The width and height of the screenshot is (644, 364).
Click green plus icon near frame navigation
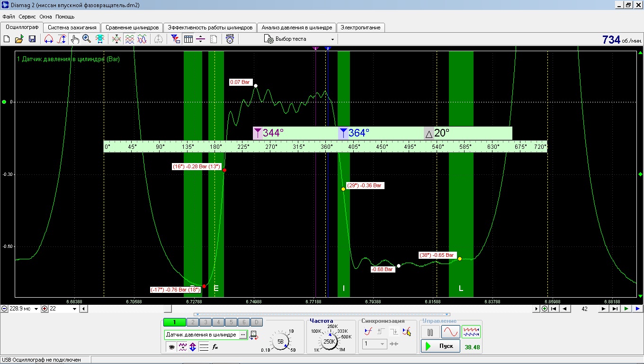coord(545,309)
